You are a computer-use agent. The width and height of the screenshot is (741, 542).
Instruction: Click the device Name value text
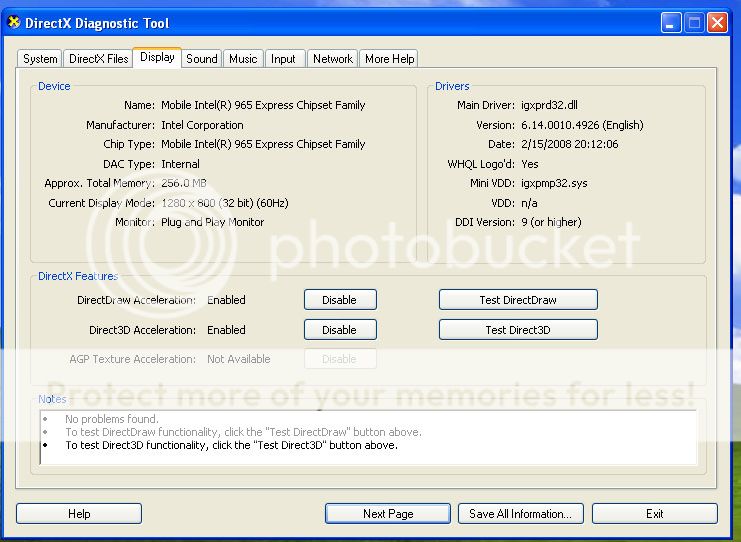(x=263, y=105)
